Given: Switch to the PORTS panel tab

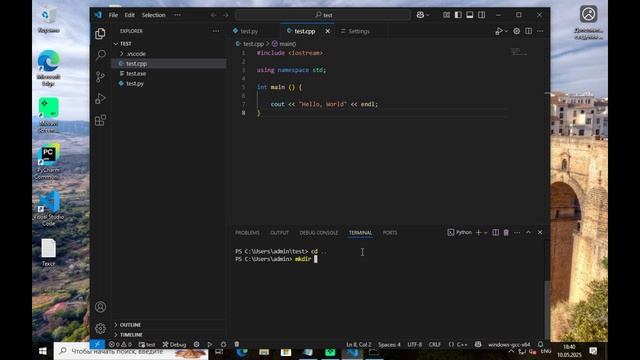Looking at the screenshot, I should tap(390, 233).
